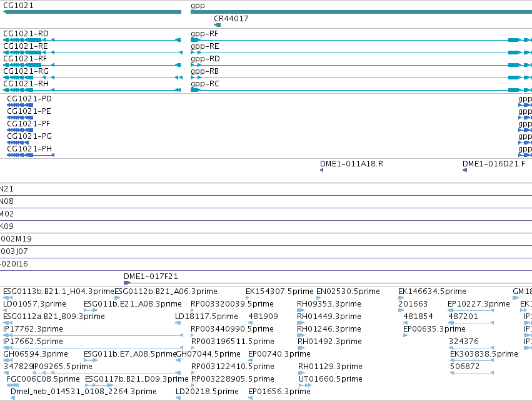
Task: Select transcript CG1021-RG
Action: tap(26, 71)
